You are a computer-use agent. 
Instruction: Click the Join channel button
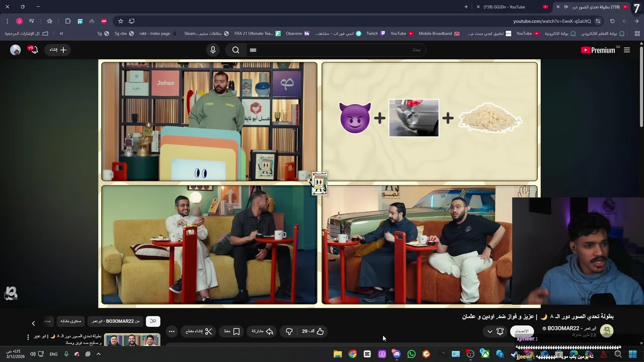pos(522,331)
